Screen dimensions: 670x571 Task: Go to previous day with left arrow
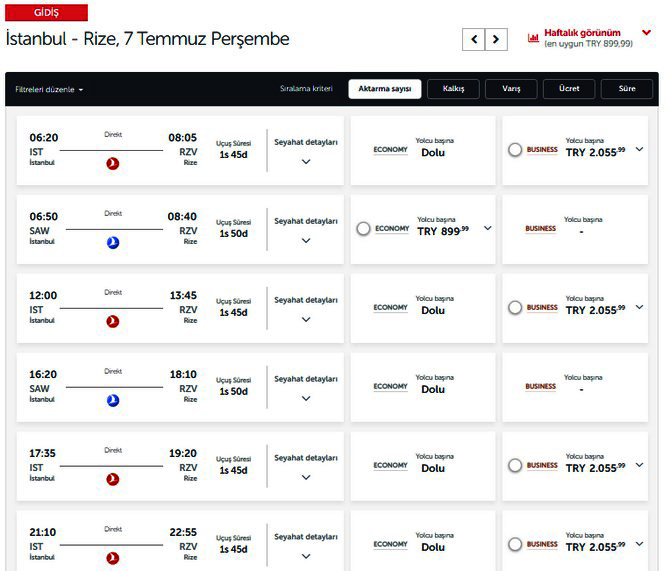tap(473, 39)
